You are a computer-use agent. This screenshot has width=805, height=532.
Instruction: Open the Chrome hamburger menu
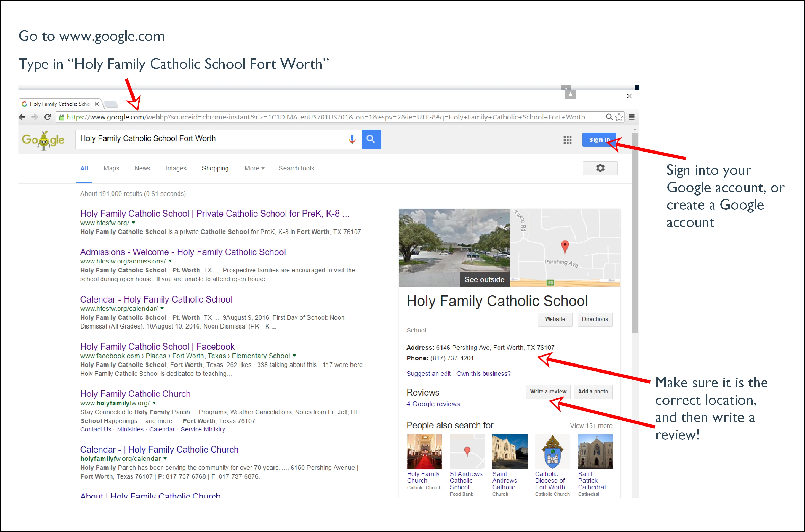632,117
